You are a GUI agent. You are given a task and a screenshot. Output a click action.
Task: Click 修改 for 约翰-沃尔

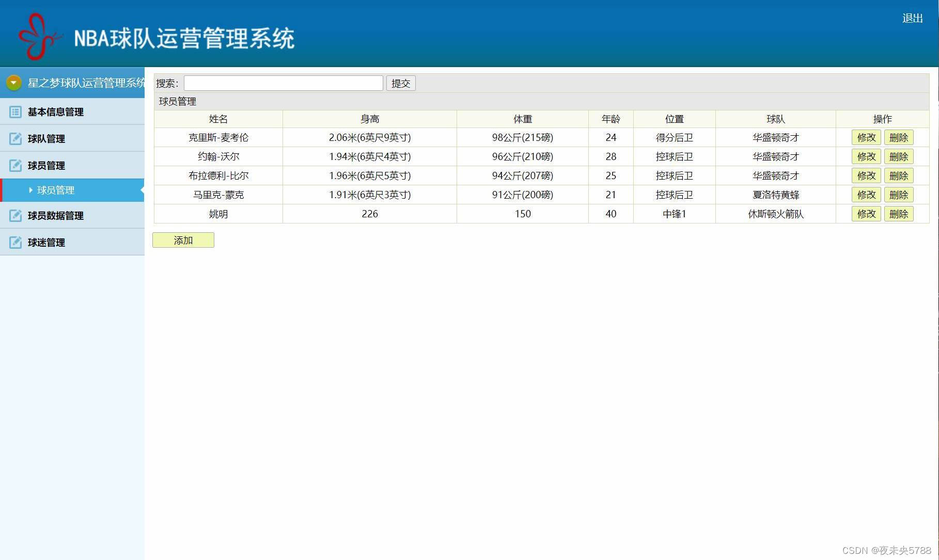point(866,156)
